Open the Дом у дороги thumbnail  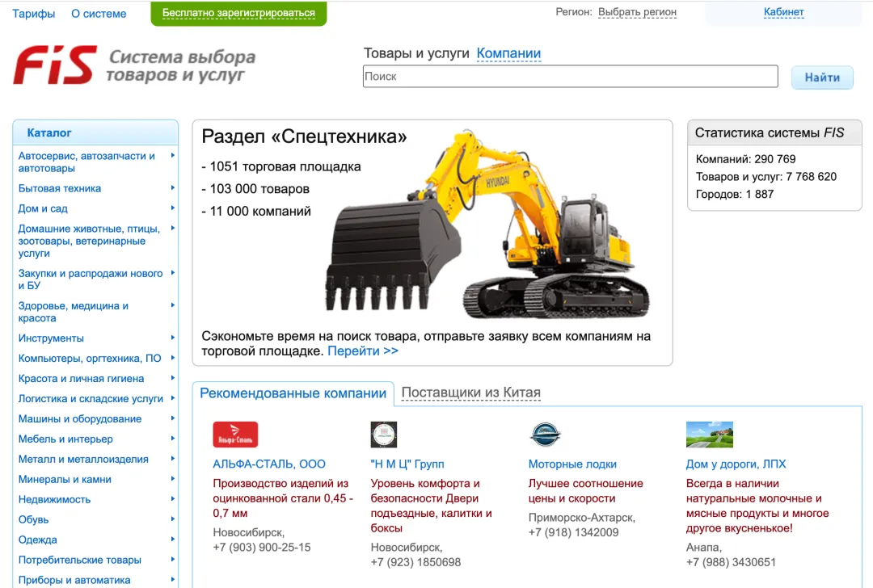click(710, 435)
